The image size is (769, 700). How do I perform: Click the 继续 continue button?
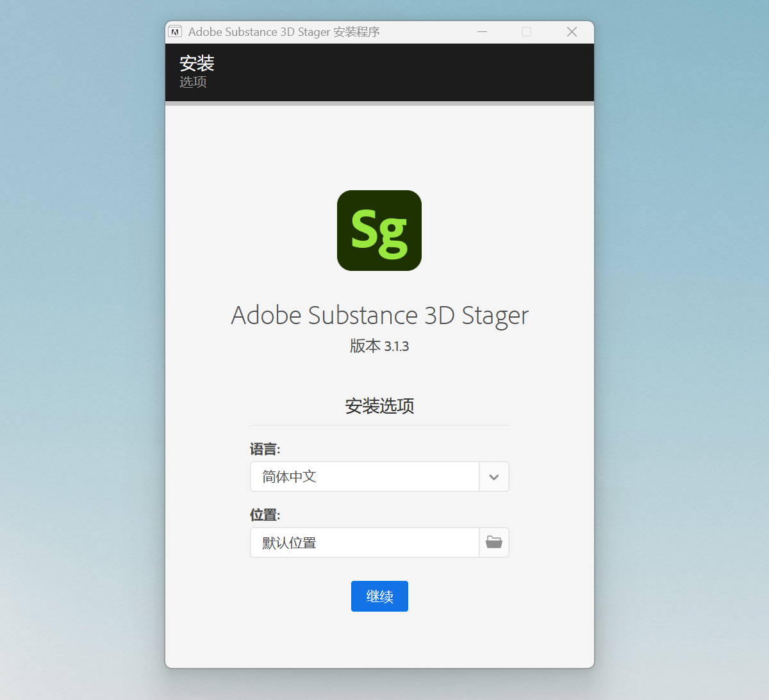click(379, 596)
